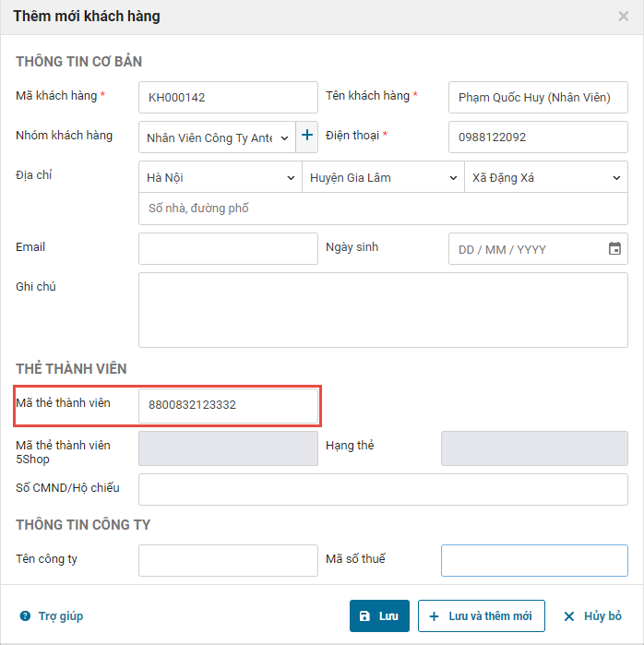Viewport: 644px width, 645px height.
Task: Focus the Email input field
Action: point(228,249)
